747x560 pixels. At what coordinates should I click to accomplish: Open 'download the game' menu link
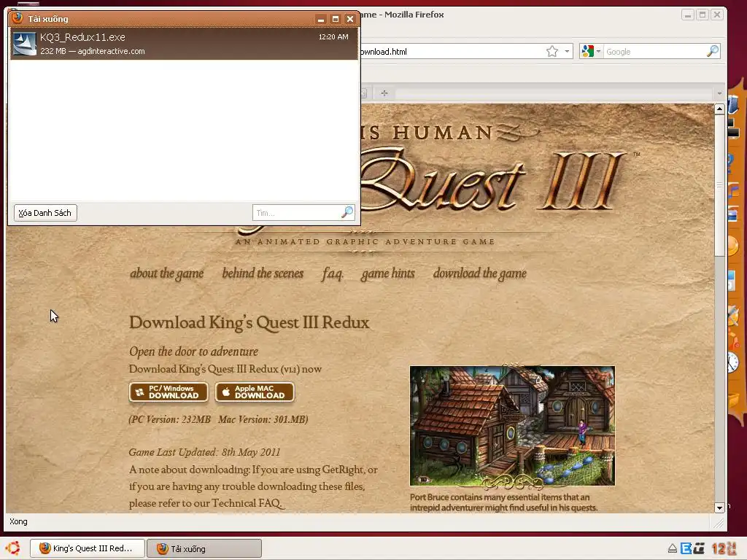(x=480, y=273)
